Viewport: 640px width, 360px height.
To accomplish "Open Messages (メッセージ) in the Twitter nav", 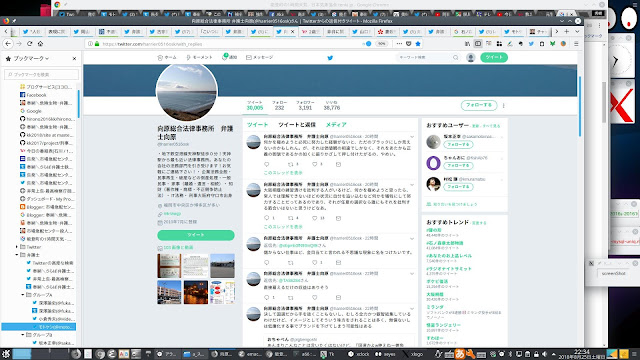I will (x=260, y=58).
